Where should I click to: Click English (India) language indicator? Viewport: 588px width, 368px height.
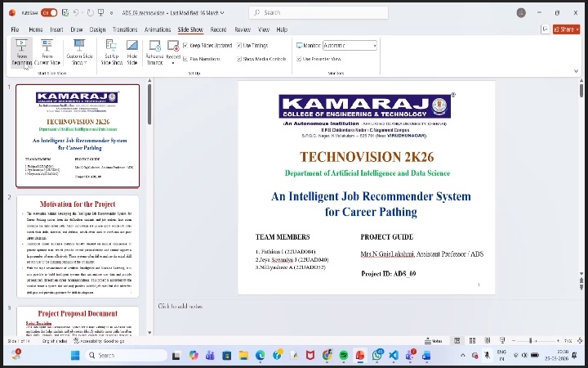[x=55, y=341]
